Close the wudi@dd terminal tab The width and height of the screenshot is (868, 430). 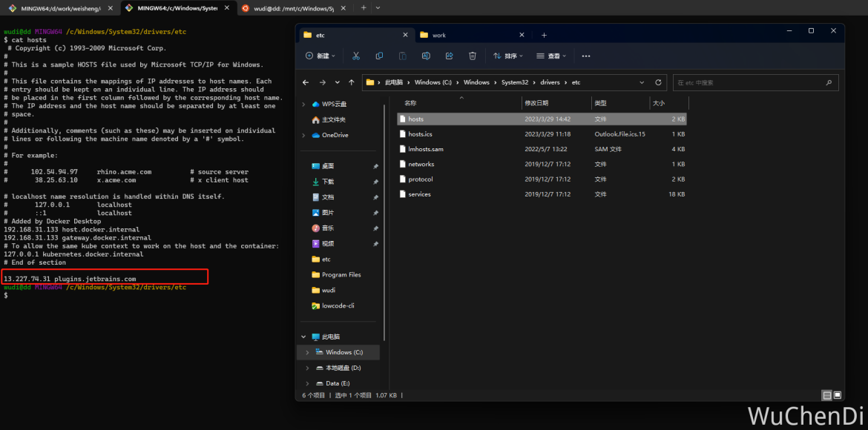[343, 7]
